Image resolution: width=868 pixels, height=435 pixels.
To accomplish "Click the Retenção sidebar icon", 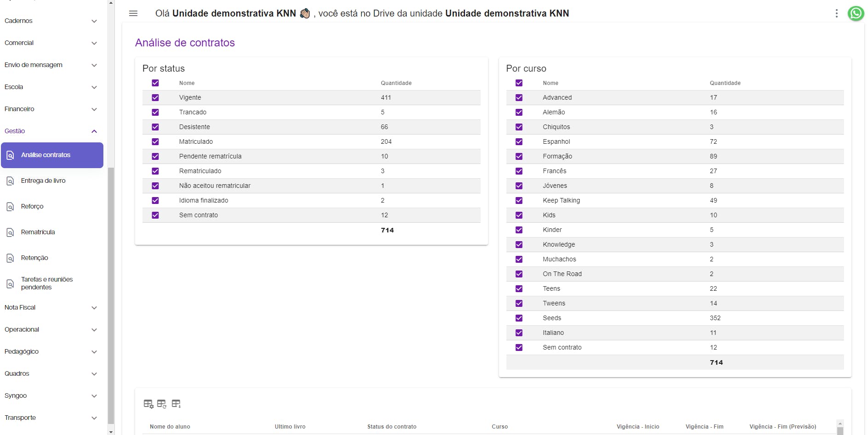I will tap(10, 258).
